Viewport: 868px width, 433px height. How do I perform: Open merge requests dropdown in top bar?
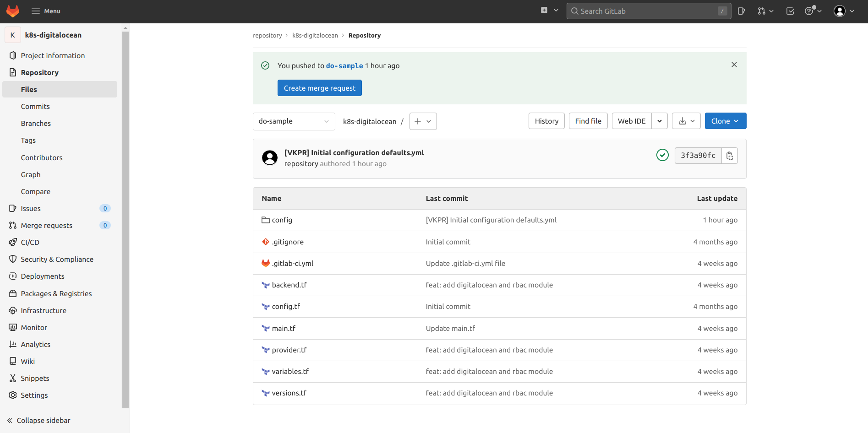tap(765, 11)
